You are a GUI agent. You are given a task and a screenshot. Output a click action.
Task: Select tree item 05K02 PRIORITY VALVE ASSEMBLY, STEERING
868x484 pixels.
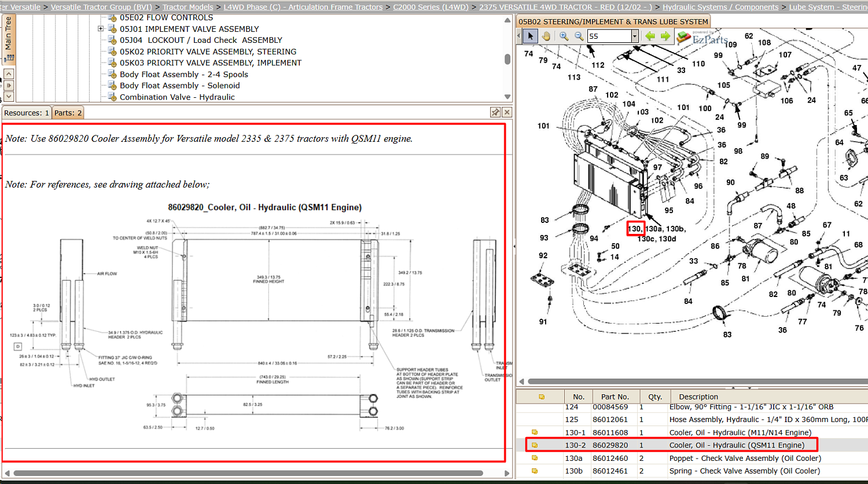click(208, 52)
